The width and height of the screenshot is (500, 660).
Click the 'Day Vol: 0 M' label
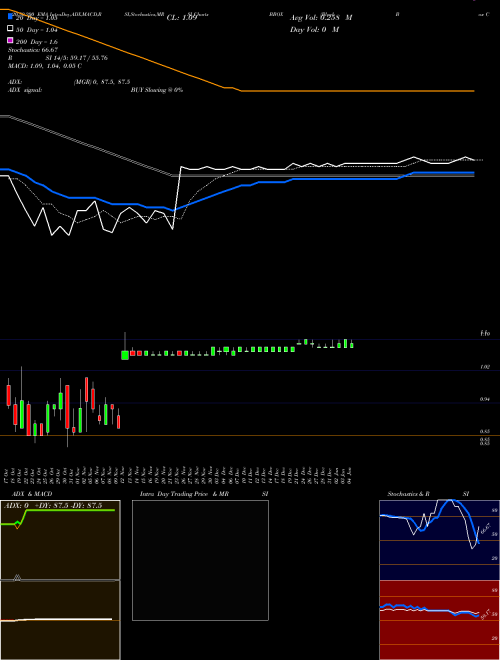314,29
